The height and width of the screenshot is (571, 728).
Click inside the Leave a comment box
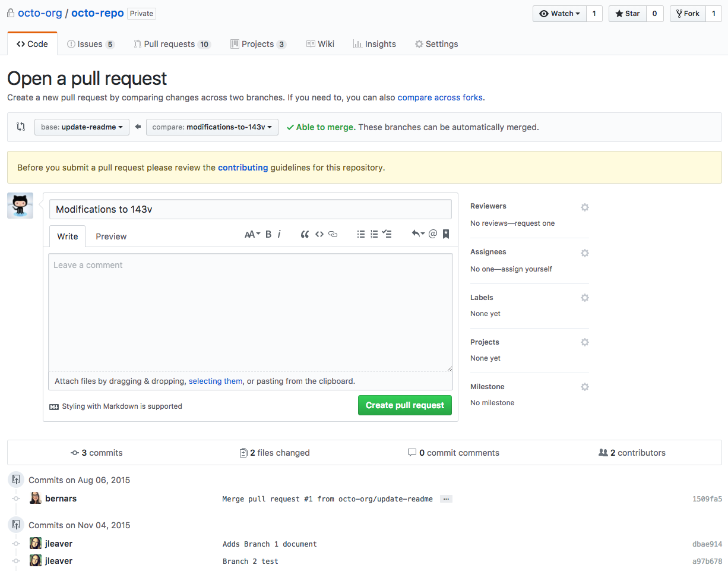[x=251, y=313]
